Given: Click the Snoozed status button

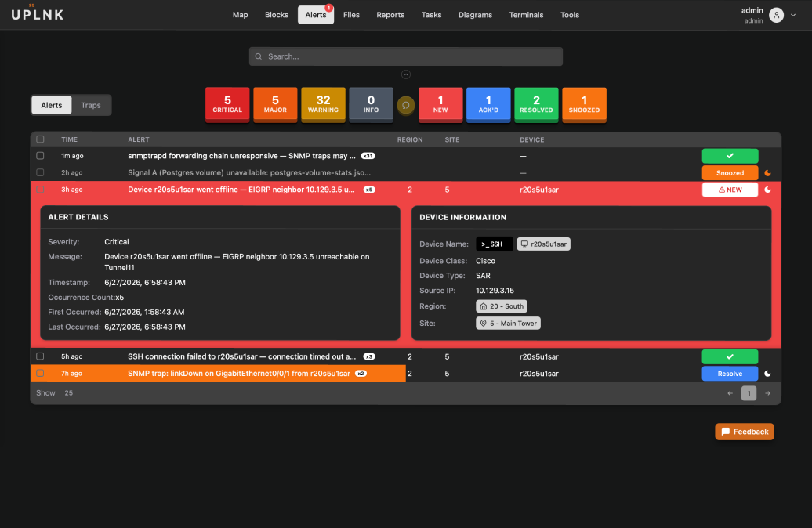Looking at the screenshot, I should tap(730, 173).
